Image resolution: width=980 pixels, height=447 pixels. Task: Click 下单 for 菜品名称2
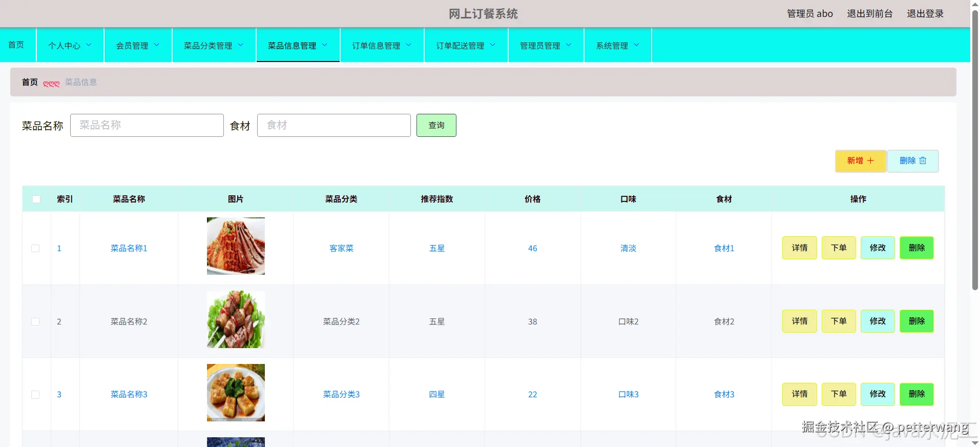click(x=839, y=321)
